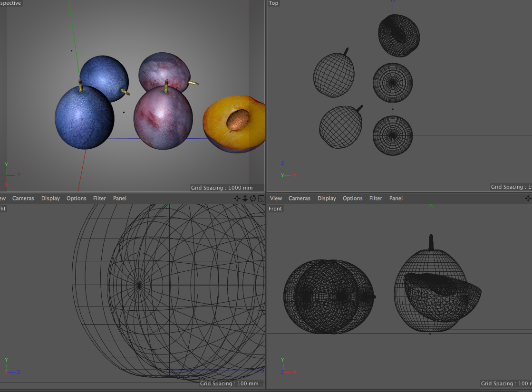Image resolution: width=532 pixels, height=392 pixels.
Task: Open Display menu of the Right viewport
Action: click(50, 198)
